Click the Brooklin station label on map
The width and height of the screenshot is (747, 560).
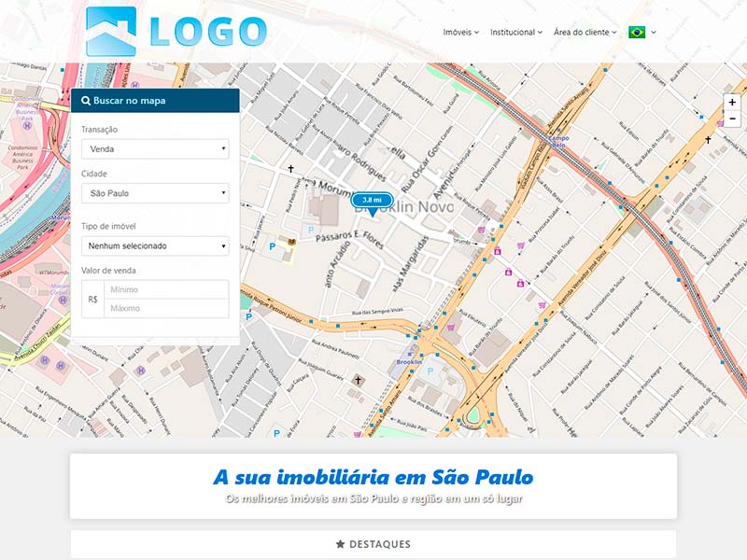coord(409,362)
